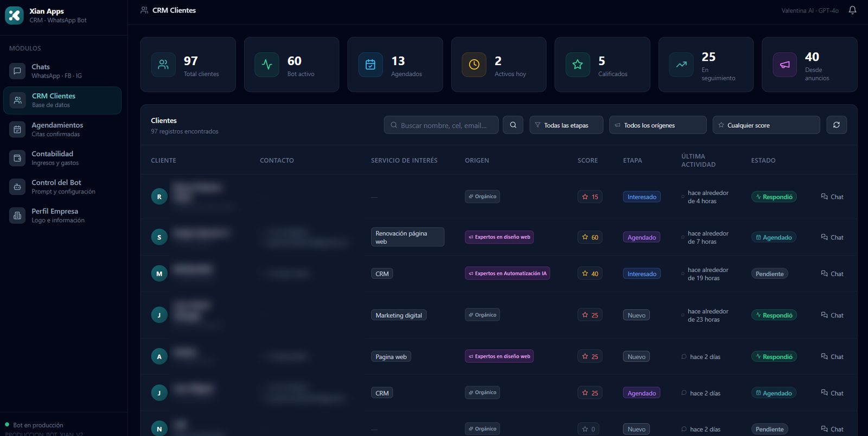The image size is (868, 436).
Task: Focus the Buscar nombre search field
Action: [441, 125]
